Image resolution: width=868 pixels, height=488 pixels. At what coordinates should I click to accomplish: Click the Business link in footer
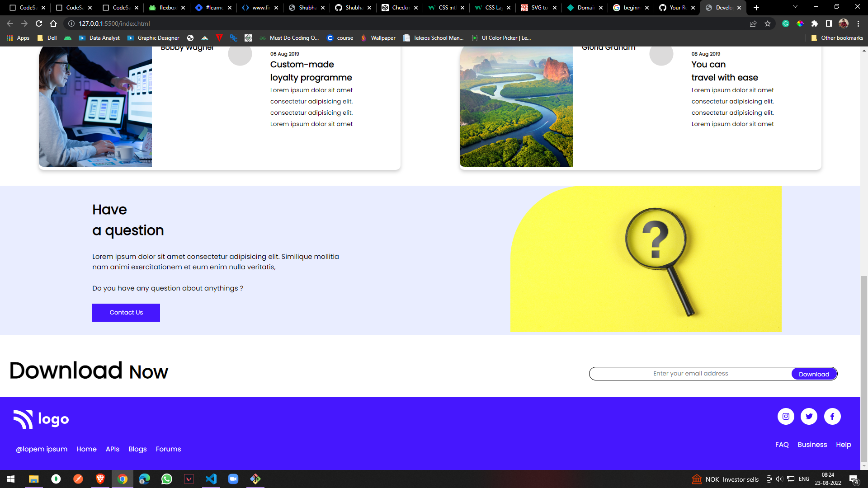pos(812,445)
